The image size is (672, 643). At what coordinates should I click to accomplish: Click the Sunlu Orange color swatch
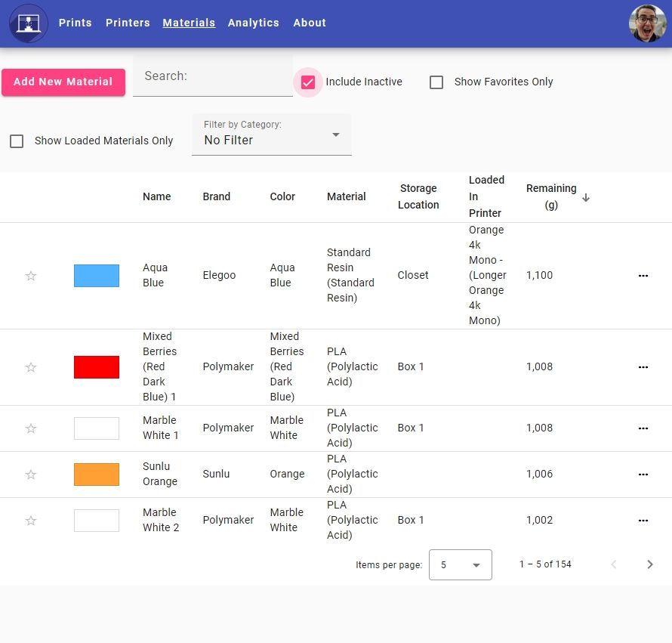point(97,475)
